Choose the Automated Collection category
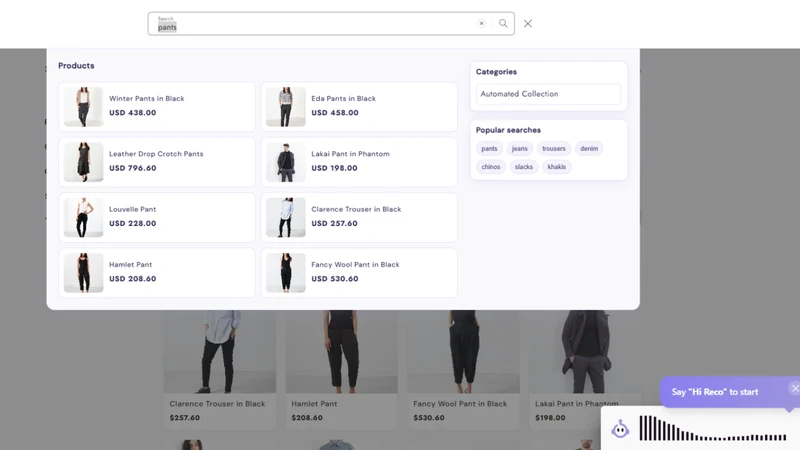This screenshot has height=450, width=800. (x=548, y=94)
